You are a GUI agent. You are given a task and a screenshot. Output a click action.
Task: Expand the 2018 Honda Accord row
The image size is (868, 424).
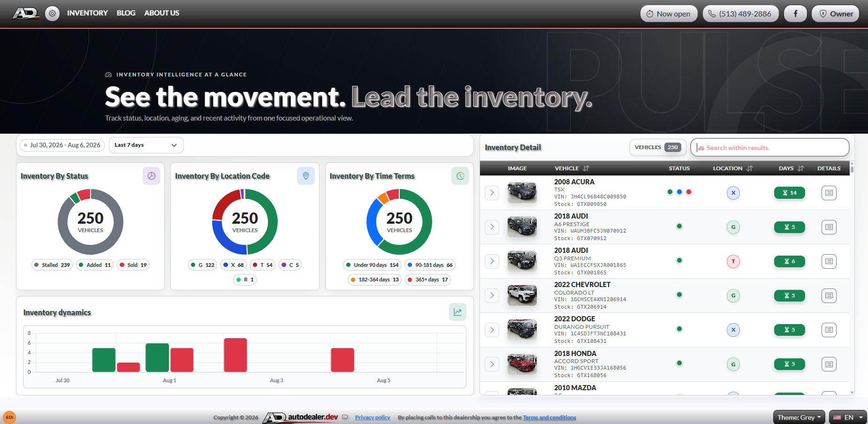492,364
